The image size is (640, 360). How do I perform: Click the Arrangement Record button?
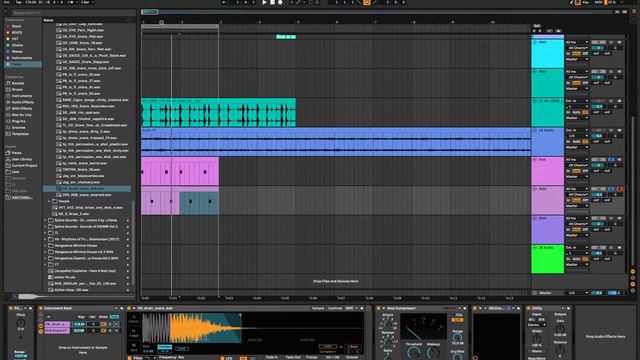280,2
